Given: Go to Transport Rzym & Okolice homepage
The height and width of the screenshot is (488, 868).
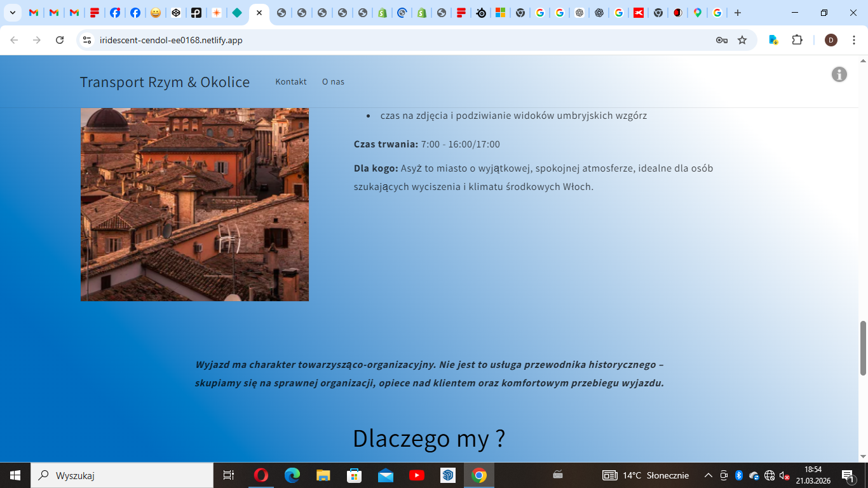Looking at the screenshot, I should [165, 82].
